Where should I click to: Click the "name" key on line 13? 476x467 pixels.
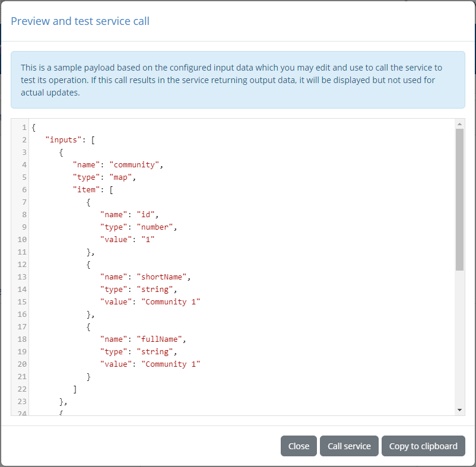113,277
